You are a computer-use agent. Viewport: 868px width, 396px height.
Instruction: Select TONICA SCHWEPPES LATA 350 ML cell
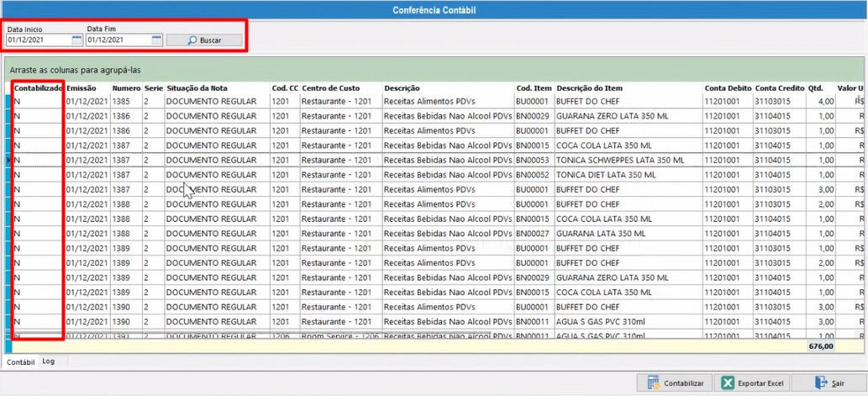point(629,160)
